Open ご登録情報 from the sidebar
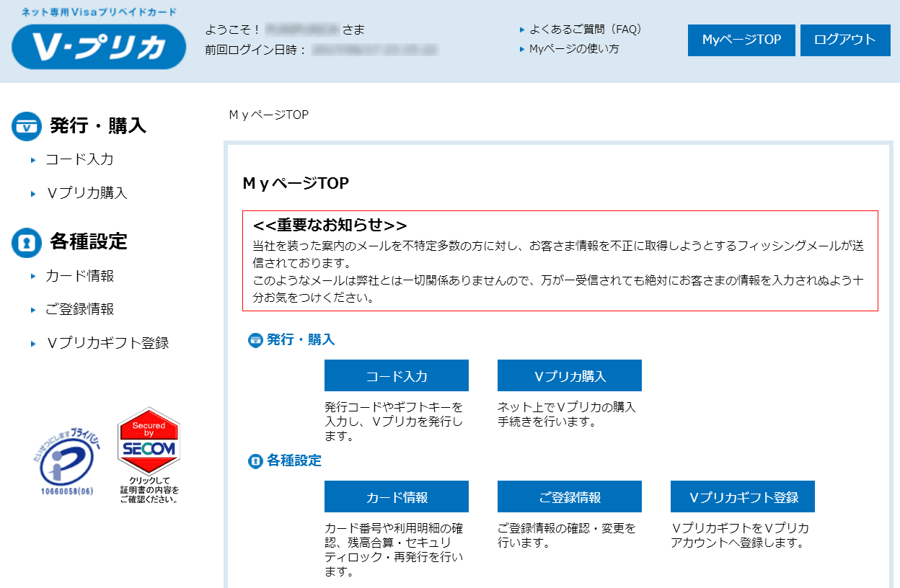The width and height of the screenshot is (900, 588). click(x=79, y=309)
